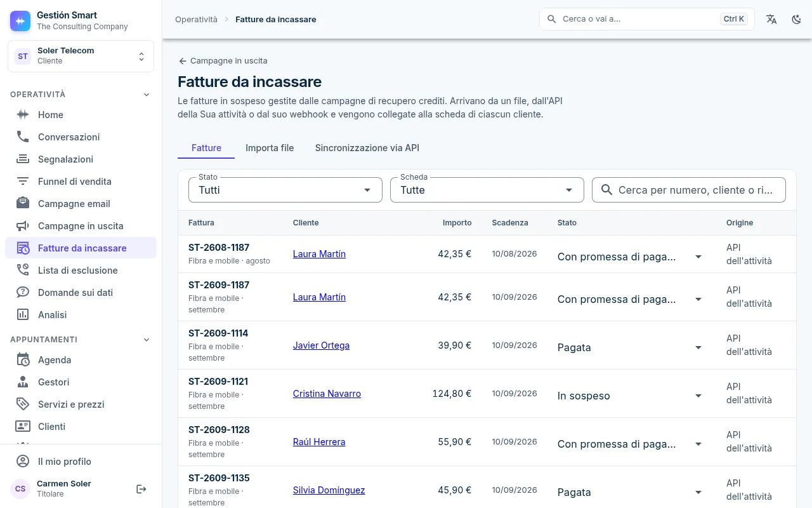This screenshot has width=812, height=508.
Task: Open Campagne in uscita megaphone item
Action: [x=81, y=226]
